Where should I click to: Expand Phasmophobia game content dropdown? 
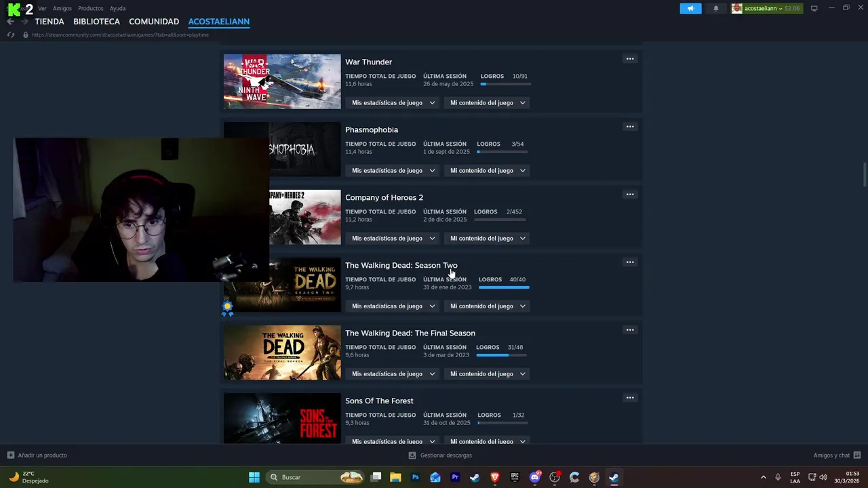(488, 171)
